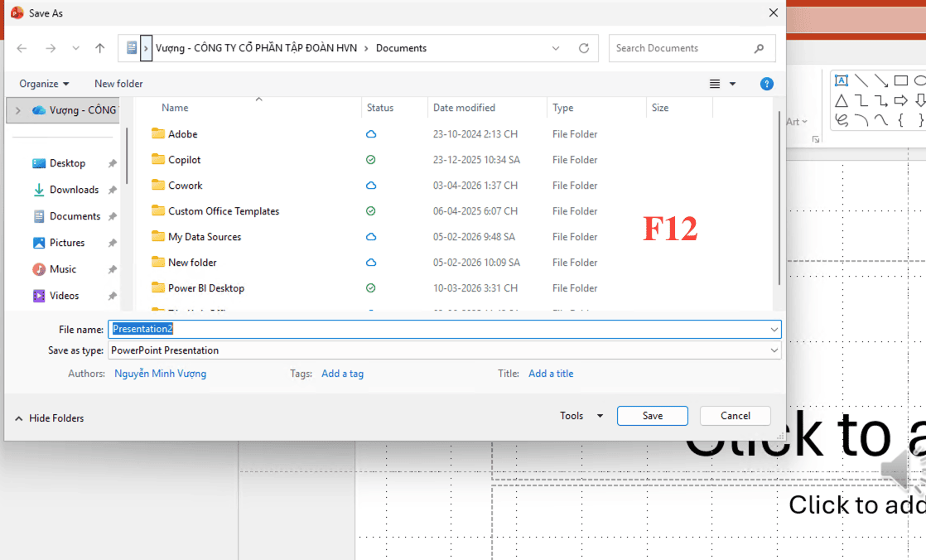
Task: Select the My Data Sources folder
Action: point(205,237)
